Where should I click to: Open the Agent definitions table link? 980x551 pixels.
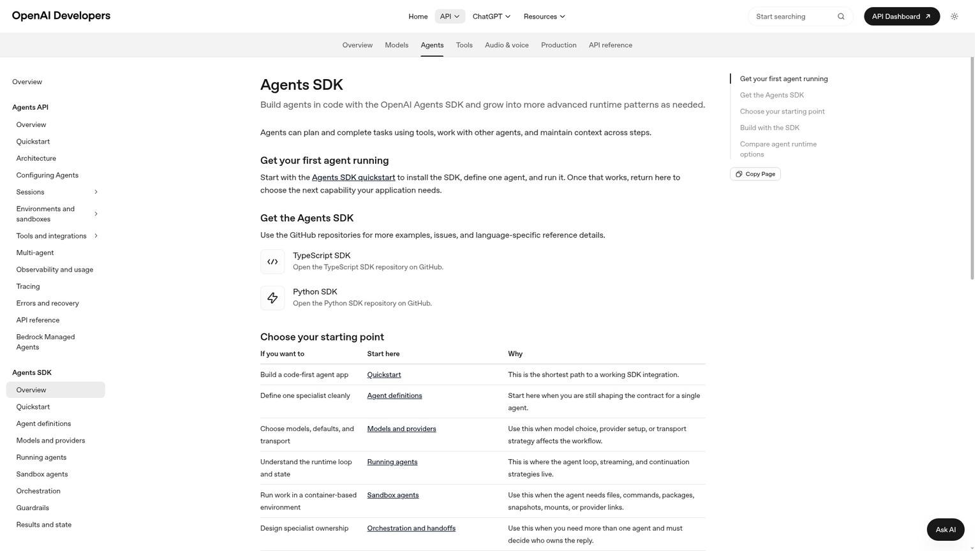coord(394,395)
